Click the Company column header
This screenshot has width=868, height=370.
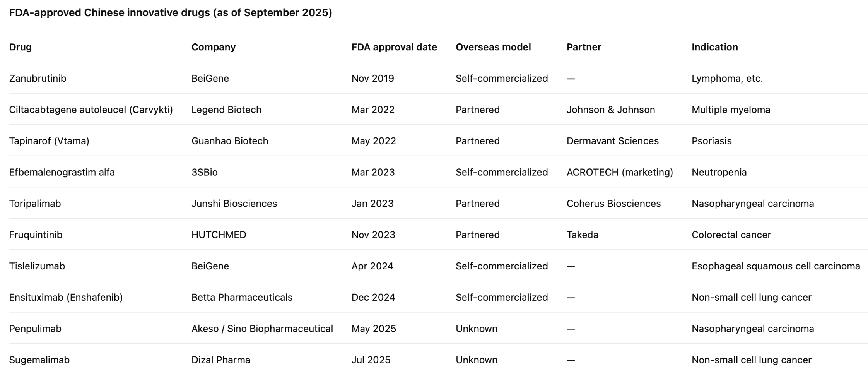213,47
